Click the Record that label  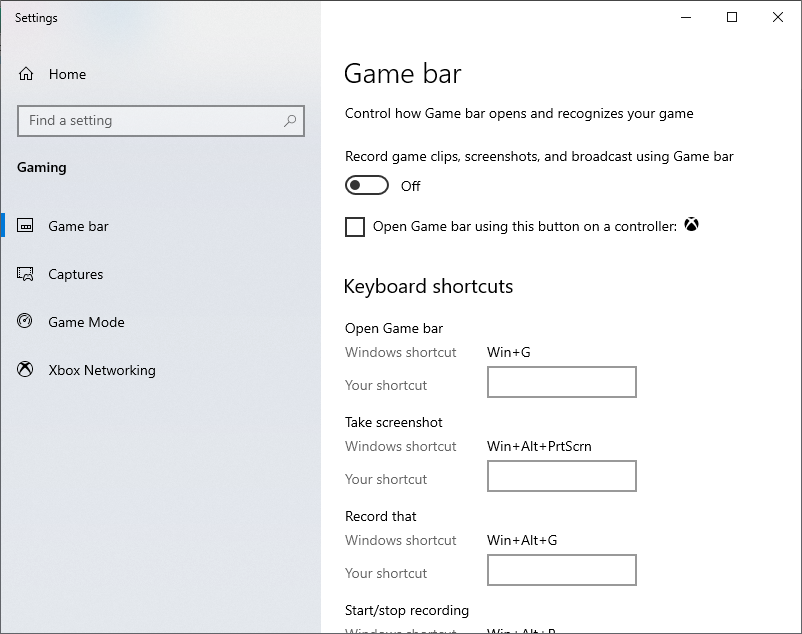click(x=381, y=516)
